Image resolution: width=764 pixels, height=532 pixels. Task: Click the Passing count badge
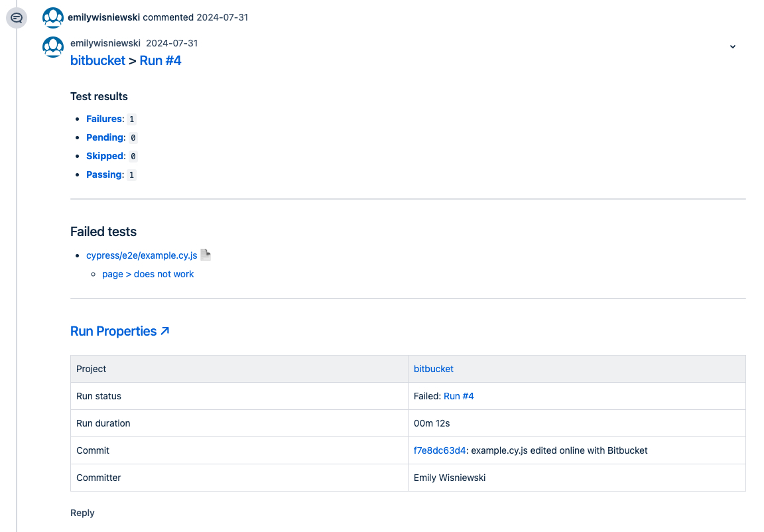point(131,174)
